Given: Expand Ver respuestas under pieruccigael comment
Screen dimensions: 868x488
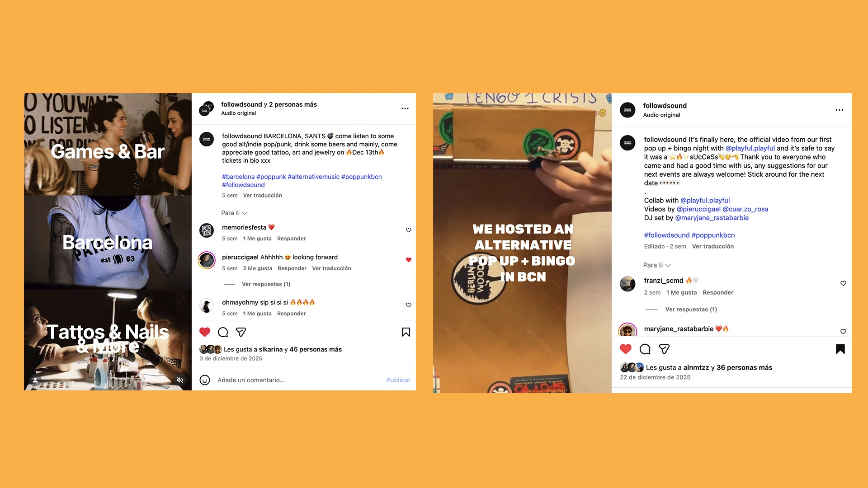Looking at the screenshot, I should pyautogui.click(x=266, y=284).
